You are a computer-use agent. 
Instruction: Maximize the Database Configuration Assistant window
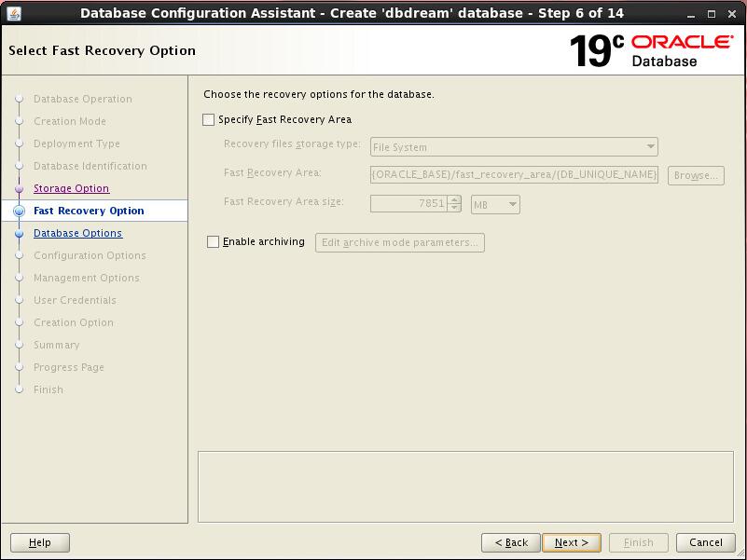(x=712, y=13)
